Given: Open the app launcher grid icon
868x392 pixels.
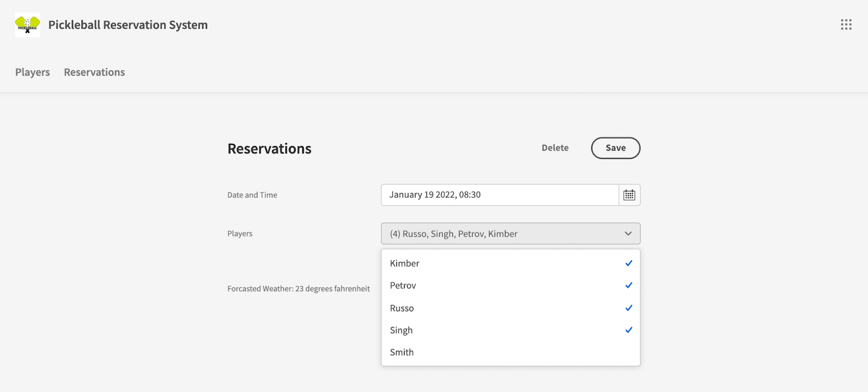Looking at the screenshot, I should (x=846, y=25).
